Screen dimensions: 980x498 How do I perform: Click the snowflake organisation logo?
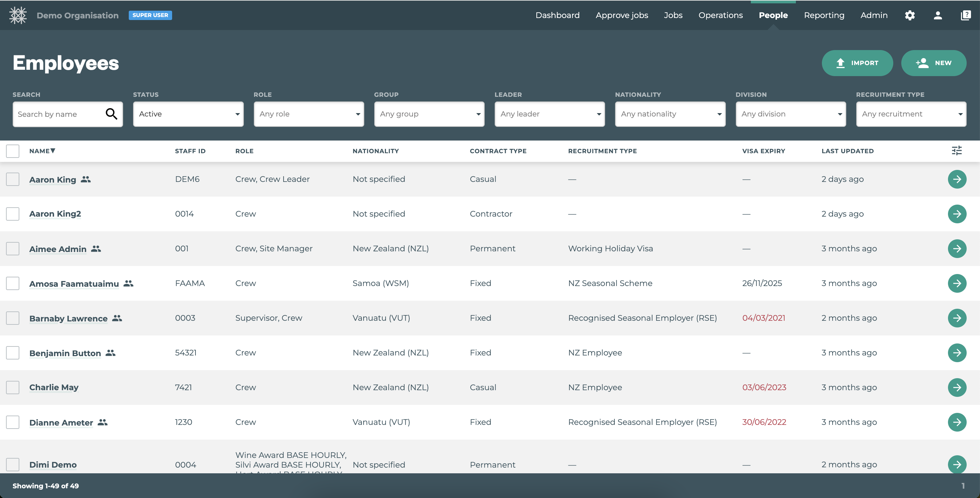coord(18,15)
